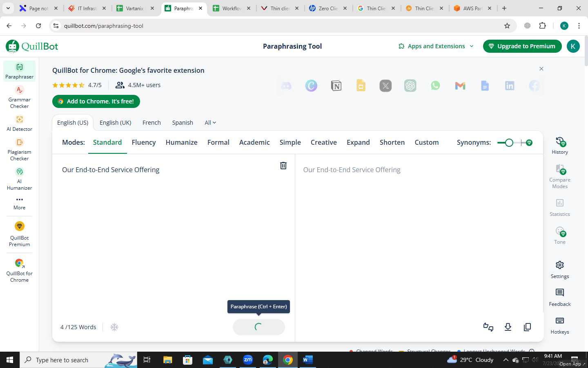This screenshot has height=368, width=588.
Task: Click the Windows search box
Action: 78,360
